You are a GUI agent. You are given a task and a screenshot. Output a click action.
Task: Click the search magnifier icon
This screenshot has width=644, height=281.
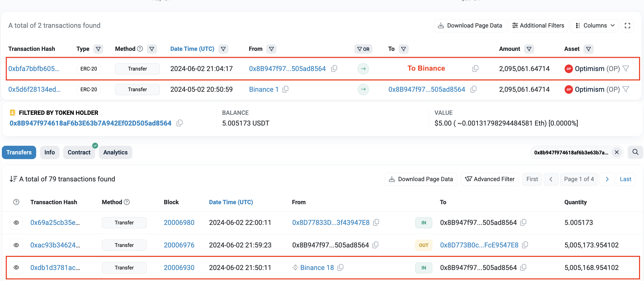(x=635, y=152)
